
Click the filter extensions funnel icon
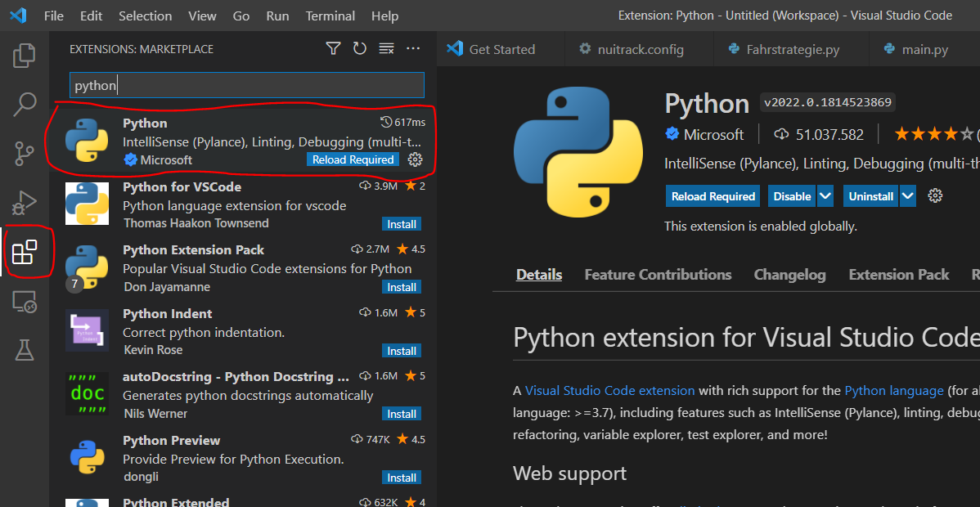(x=333, y=48)
